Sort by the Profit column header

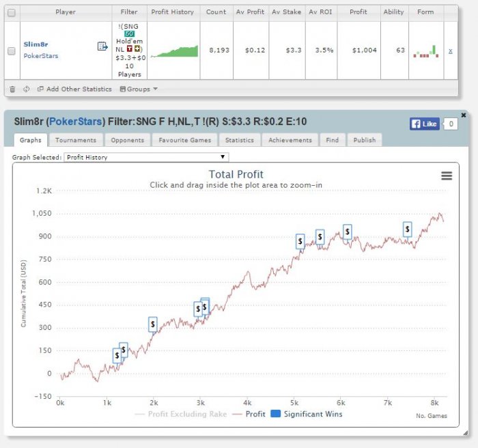coord(358,12)
